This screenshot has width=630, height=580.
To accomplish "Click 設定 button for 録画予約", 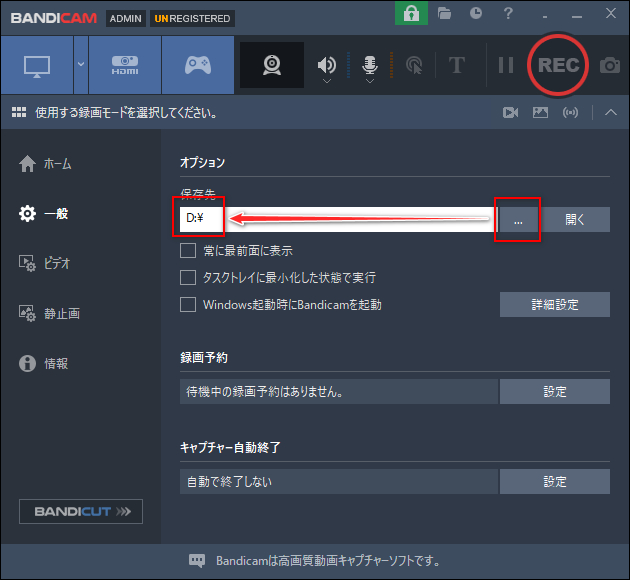I will coord(555,392).
